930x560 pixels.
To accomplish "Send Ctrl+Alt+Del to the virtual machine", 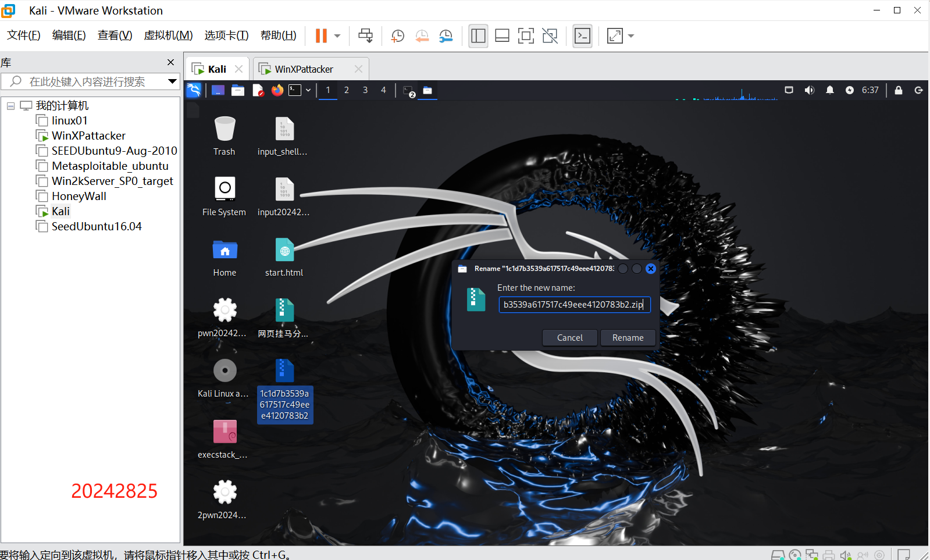I will click(366, 35).
